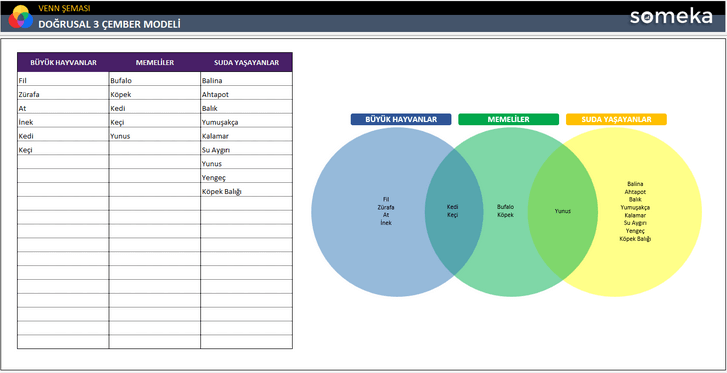Select the SUDA YAŞAYANLAR table header
727x373 pixels.
coord(246,62)
